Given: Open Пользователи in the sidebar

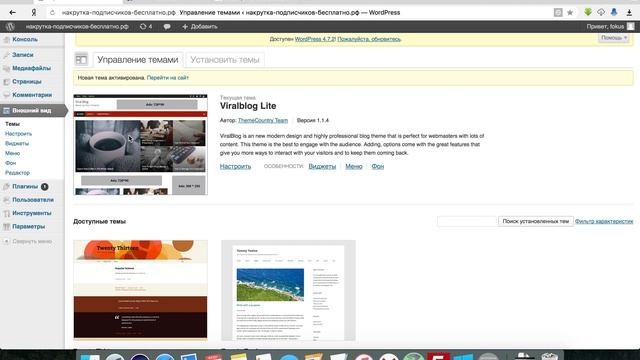Looking at the screenshot, I should coord(33,200).
